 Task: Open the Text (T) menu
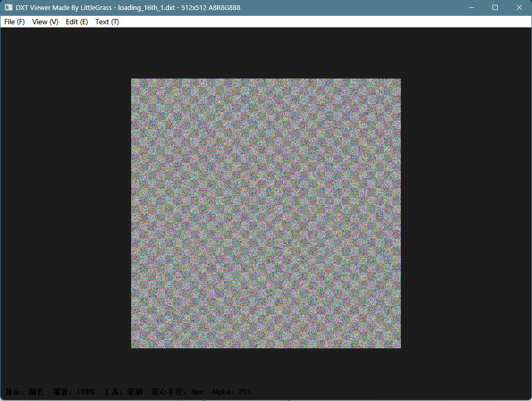107,22
